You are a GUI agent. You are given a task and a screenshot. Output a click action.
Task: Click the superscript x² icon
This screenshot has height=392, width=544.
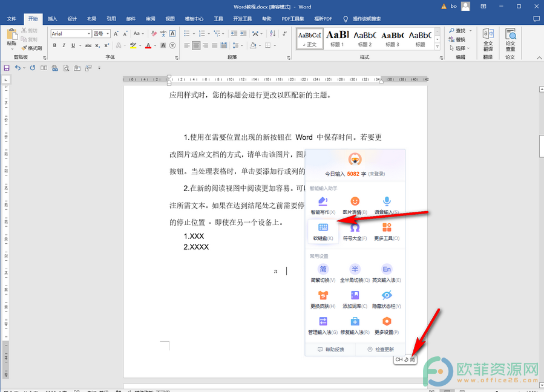pos(107,45)
